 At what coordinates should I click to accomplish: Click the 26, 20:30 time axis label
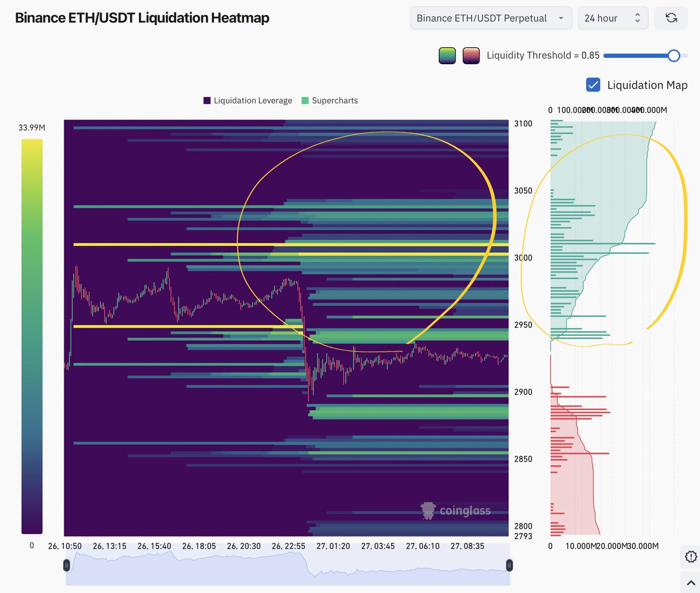pos(244,546)
